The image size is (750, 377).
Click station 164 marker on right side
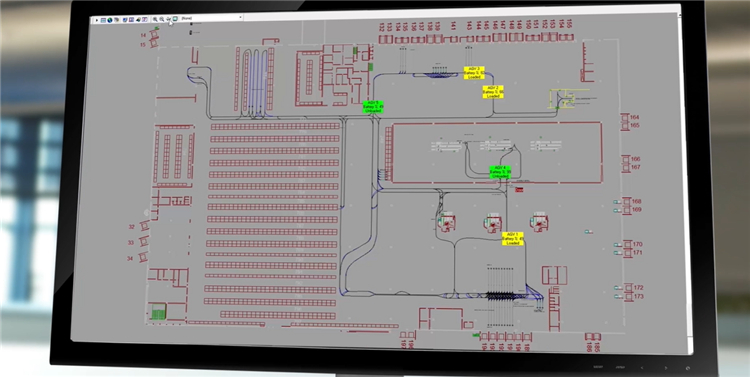[625, 118]
